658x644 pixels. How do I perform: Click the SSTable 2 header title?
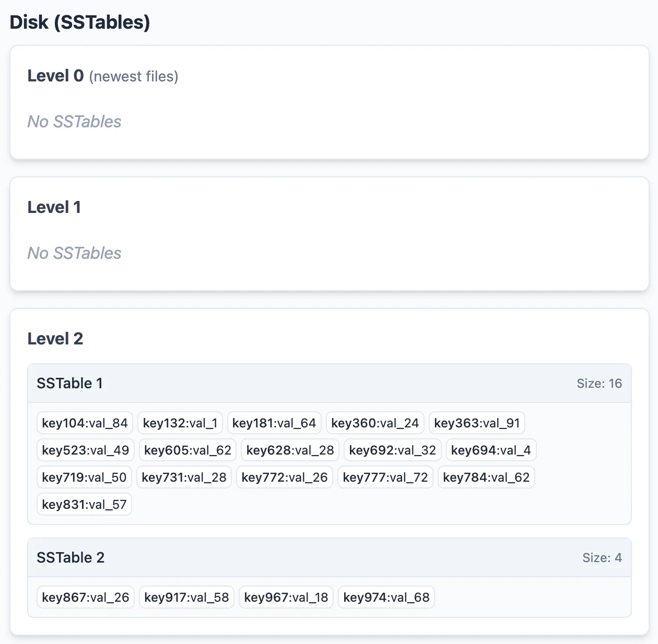click(x=70, y=558)
